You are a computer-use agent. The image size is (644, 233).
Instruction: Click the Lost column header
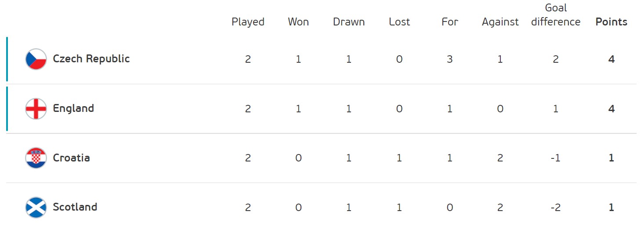click(399, 22)
